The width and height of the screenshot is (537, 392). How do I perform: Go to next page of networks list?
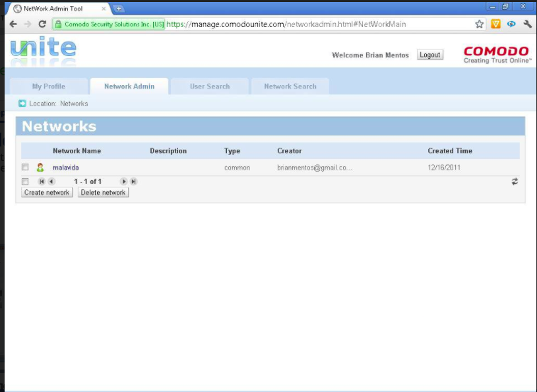[x=123, y=181]
